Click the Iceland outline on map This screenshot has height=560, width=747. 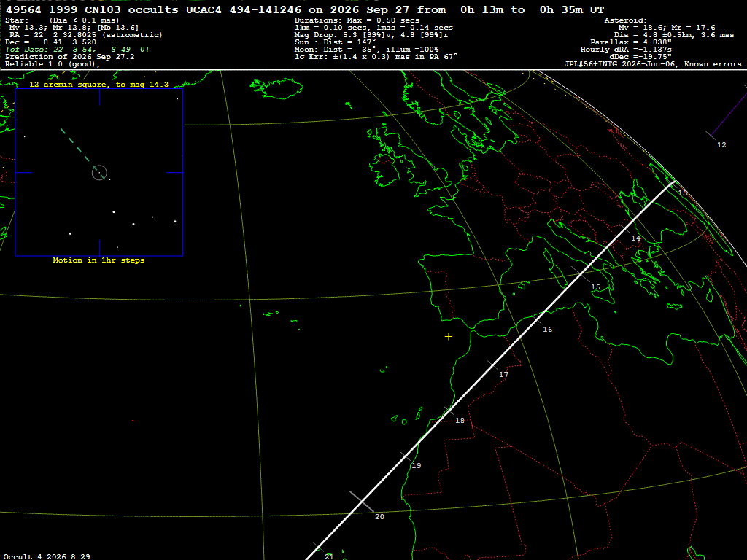(276, 88)
